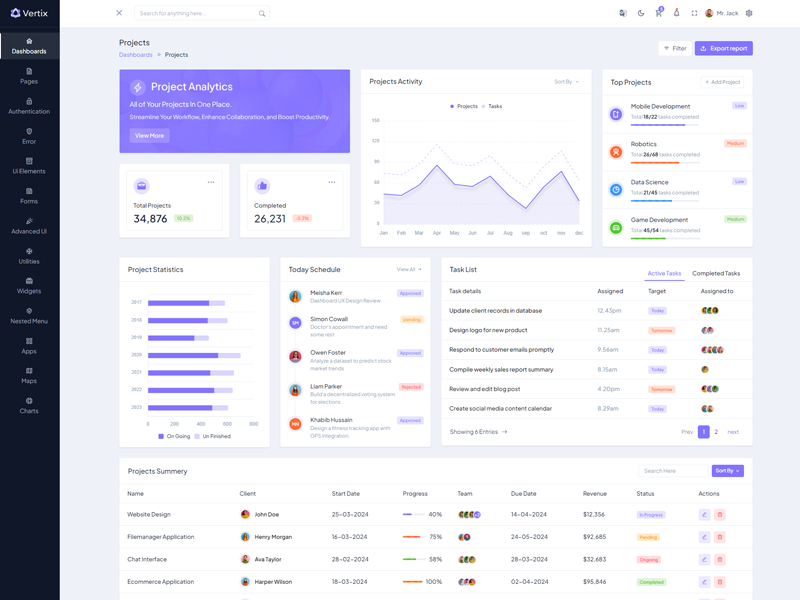Open notifications bell icon
The height and width of the screenshot is (600, 800).
point(676,13)
